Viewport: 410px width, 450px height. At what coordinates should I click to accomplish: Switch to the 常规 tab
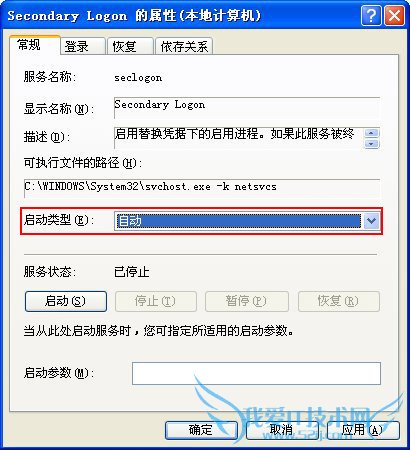pos(34,45)
